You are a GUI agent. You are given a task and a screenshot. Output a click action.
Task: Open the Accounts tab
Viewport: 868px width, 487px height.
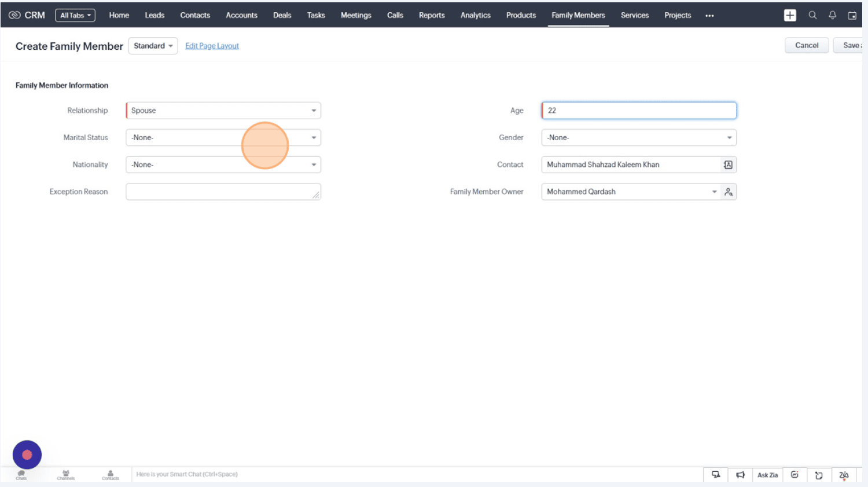click(241, 16)
